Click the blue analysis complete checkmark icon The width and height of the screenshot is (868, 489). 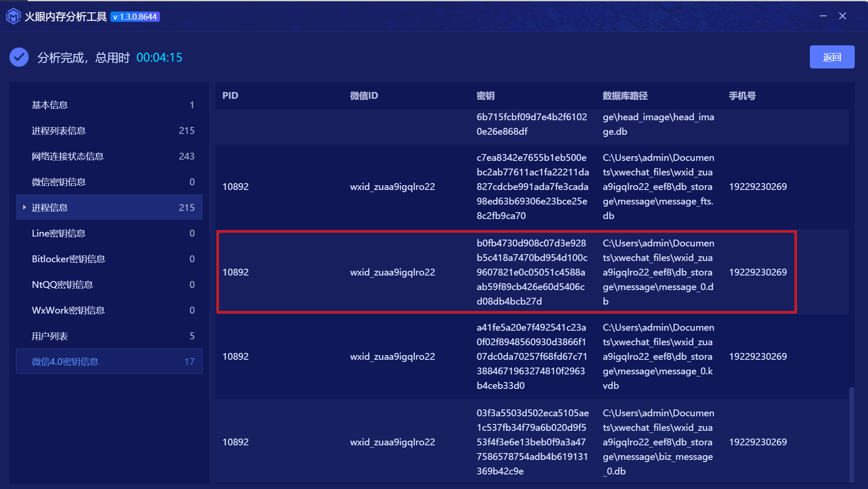(x=19, y=57)
